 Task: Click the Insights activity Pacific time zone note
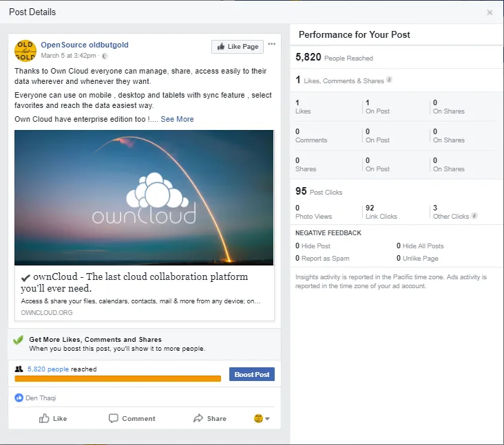391,281
